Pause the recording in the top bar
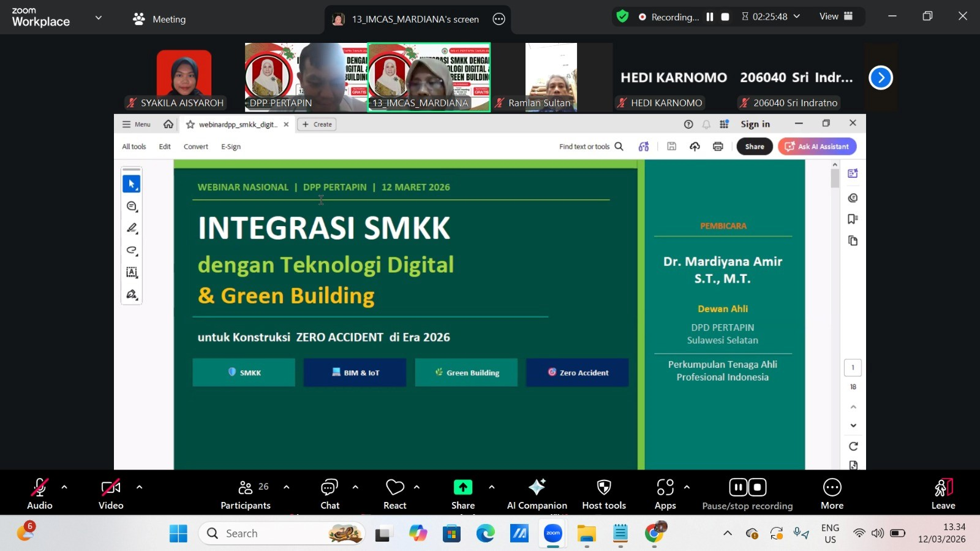980x551 pixels. pyautogui.click(x=710, y=17)
